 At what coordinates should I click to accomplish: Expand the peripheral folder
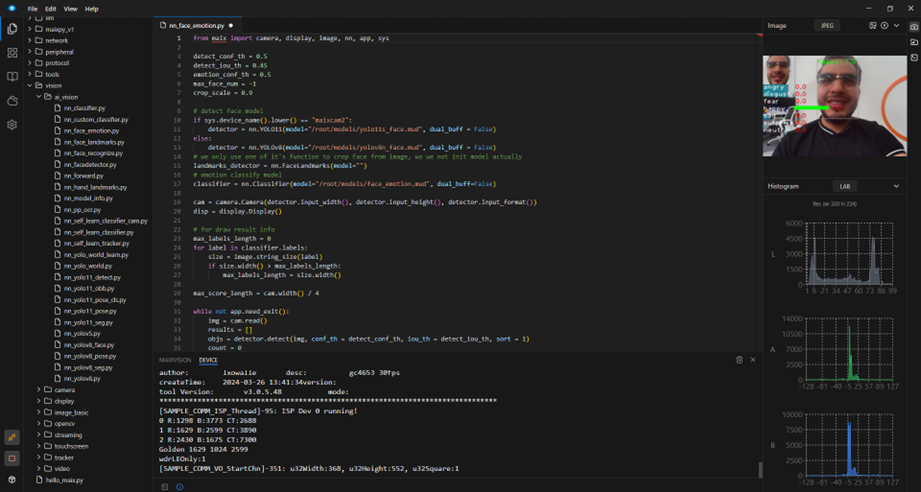coord(30,52)
